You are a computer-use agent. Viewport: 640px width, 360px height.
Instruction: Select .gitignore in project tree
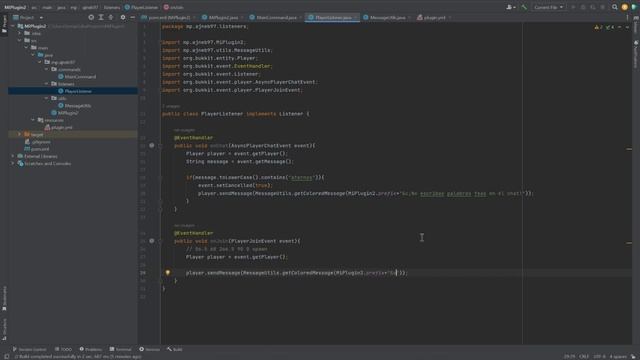click(x=41, y=142)
